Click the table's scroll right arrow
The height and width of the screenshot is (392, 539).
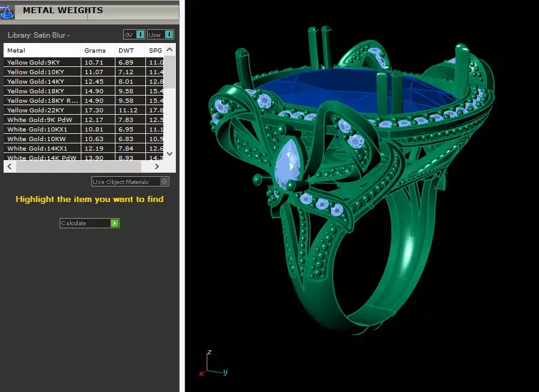click(x=157, y=167)
